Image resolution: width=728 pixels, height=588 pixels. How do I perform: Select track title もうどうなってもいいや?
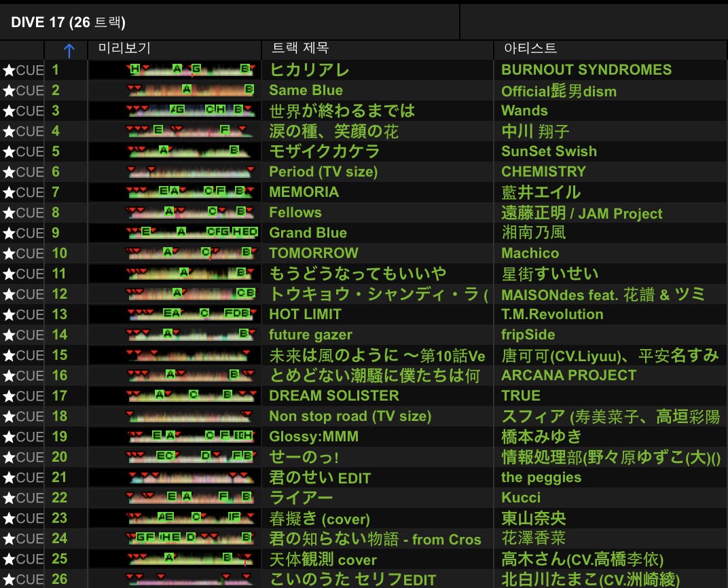pyautogui.click(x=357, y=274)
